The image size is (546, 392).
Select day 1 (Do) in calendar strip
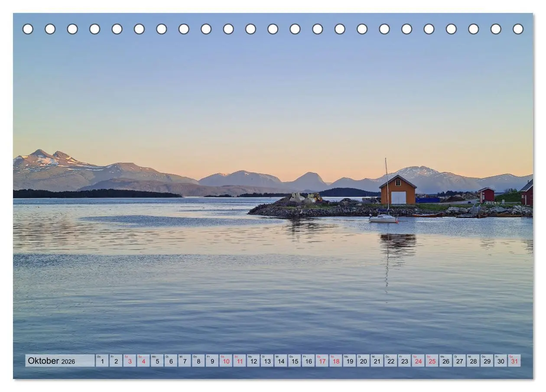102,361
